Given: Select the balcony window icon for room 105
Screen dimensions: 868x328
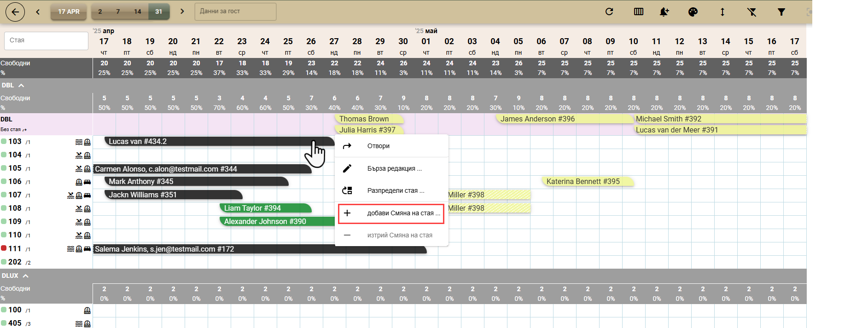Looking at the screenshot, I should [87, 169].
